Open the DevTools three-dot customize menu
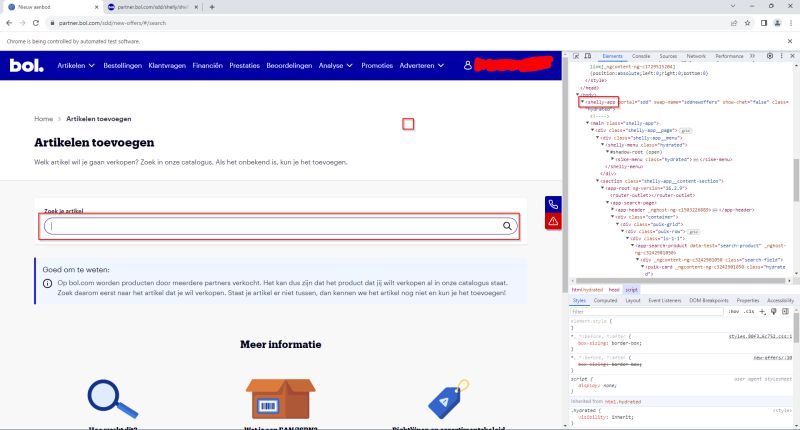Image resolution: width=800 pixels, height=430 pixels. click(x=781, y=56)
